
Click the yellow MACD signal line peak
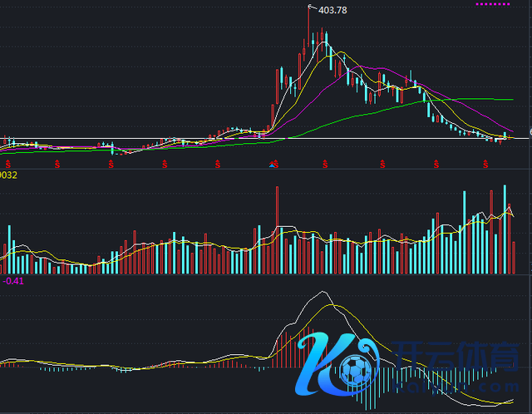[334, 306]
